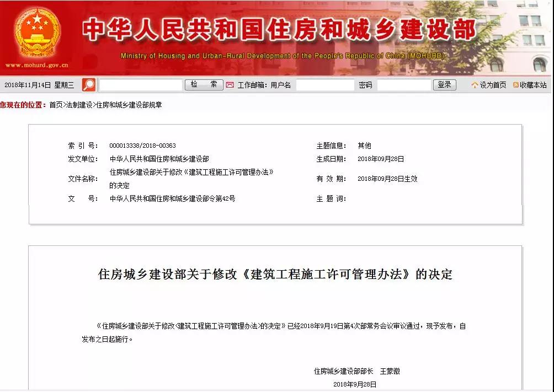Click the article heading 住房城乡建设部关于修改…的决定

275,275
